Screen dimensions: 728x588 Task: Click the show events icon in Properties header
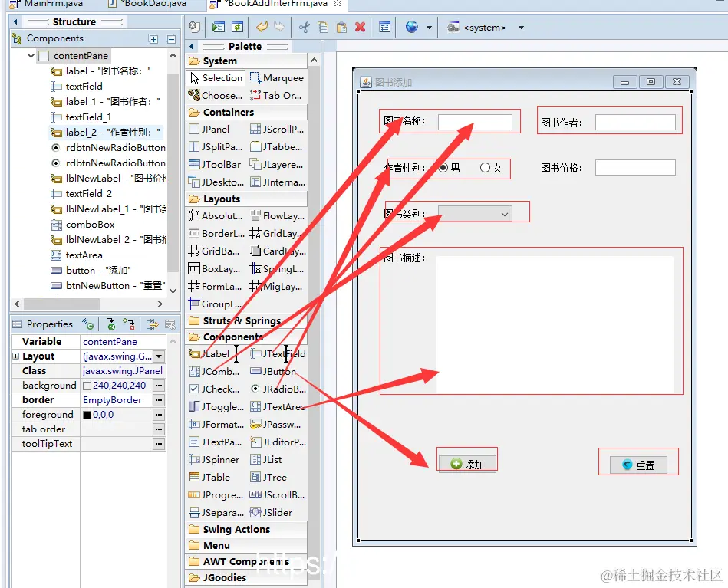[x=87, y=324]
